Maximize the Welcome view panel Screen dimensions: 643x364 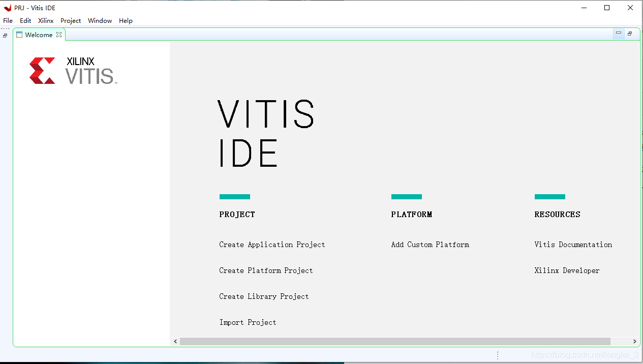tap(630, 34)
